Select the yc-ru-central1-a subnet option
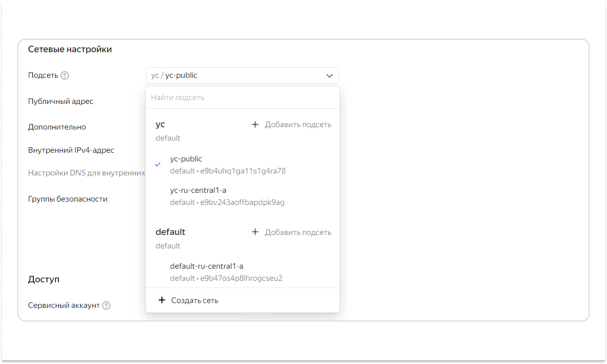 point(198,190)
